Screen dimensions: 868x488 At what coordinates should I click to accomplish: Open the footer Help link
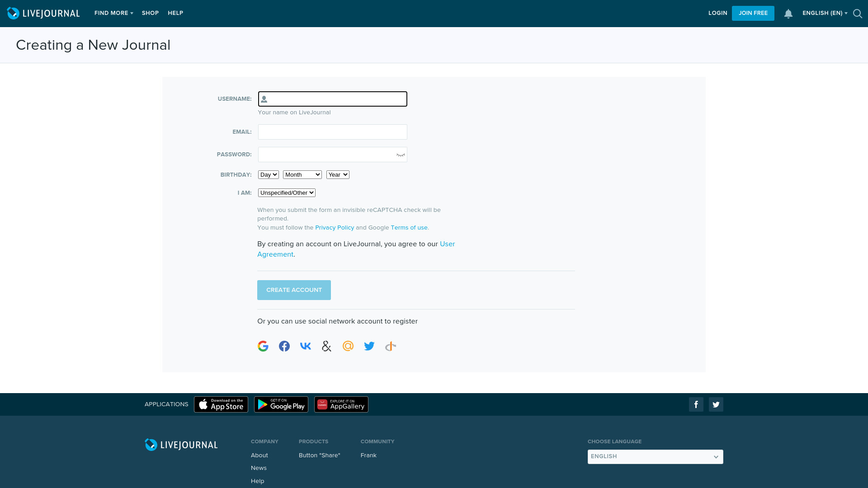point(258,481)
